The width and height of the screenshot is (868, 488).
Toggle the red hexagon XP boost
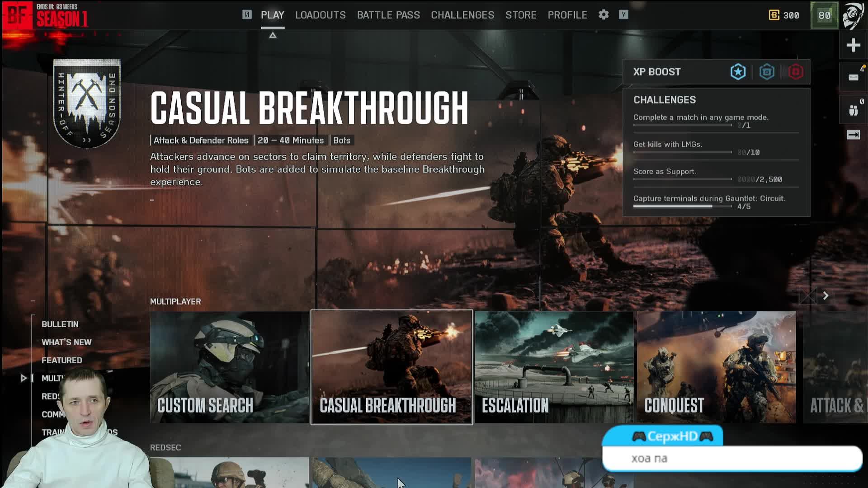pyautogui.click(x=796, y=72)
